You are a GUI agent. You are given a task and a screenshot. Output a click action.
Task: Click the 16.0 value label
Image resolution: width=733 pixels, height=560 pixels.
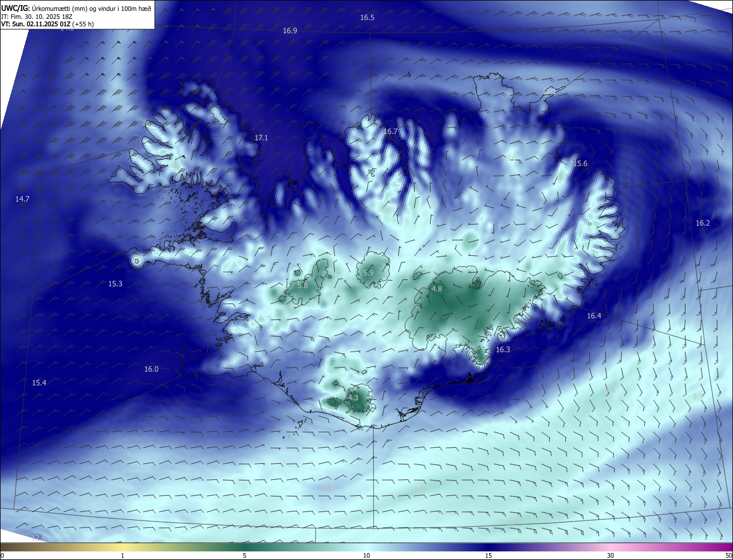click(151, 369)
